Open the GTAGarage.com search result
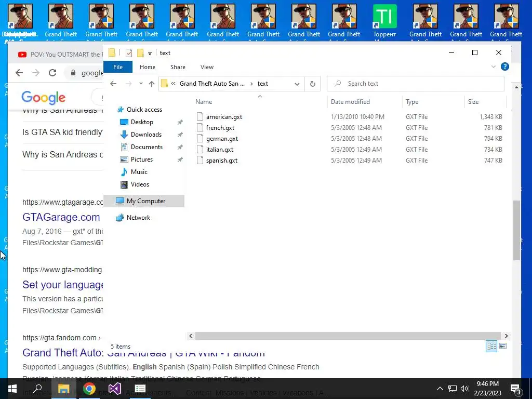Viewport: 532px width, 399px height. coord(61,217)
